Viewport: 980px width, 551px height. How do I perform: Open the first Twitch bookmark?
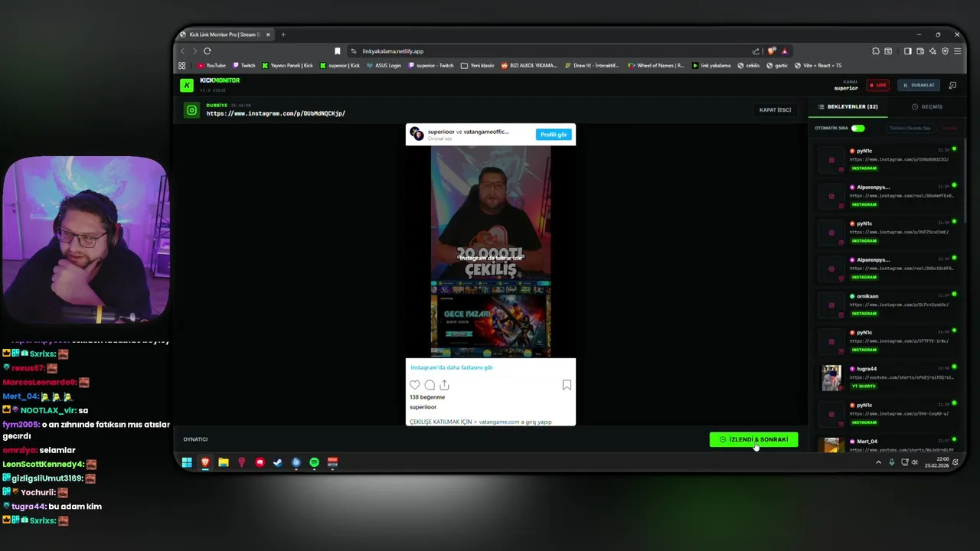pos(243,65)
